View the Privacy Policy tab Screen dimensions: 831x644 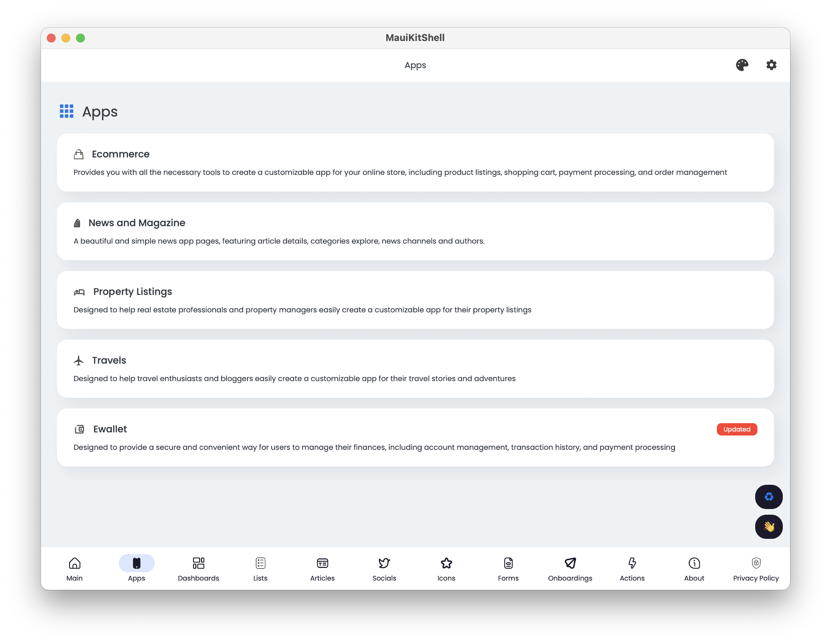click(x=756, y=569)
